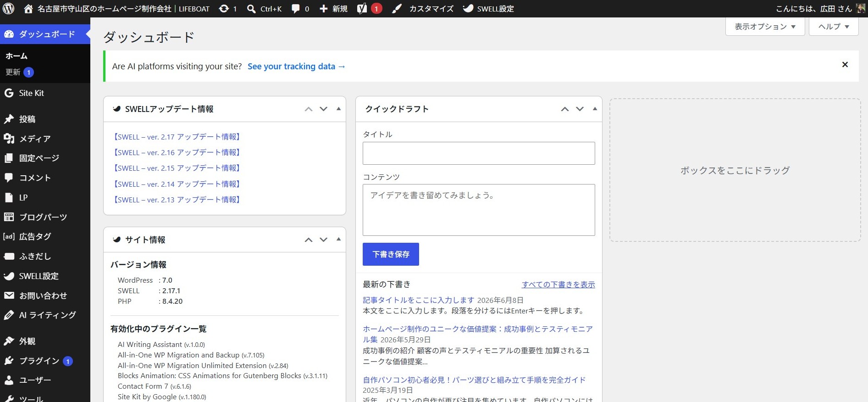Move SWELLアップデート情報 panel down

pos(324,109)
